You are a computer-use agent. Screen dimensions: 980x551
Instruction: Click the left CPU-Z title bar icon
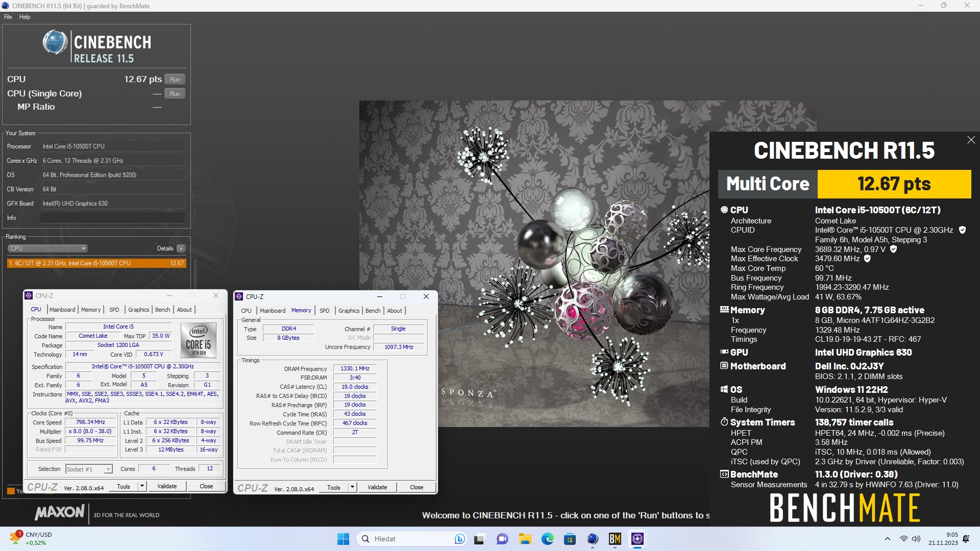[x=29, y=295]
